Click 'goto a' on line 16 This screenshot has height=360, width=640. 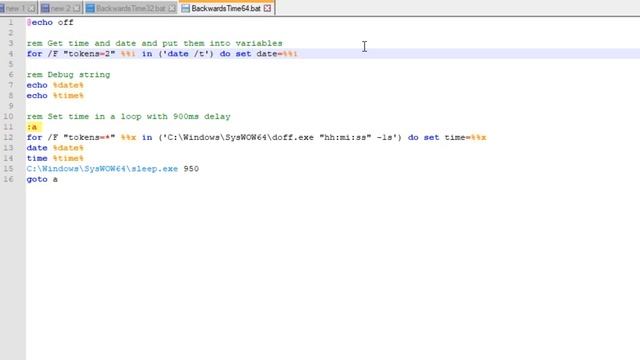point(42,179)
